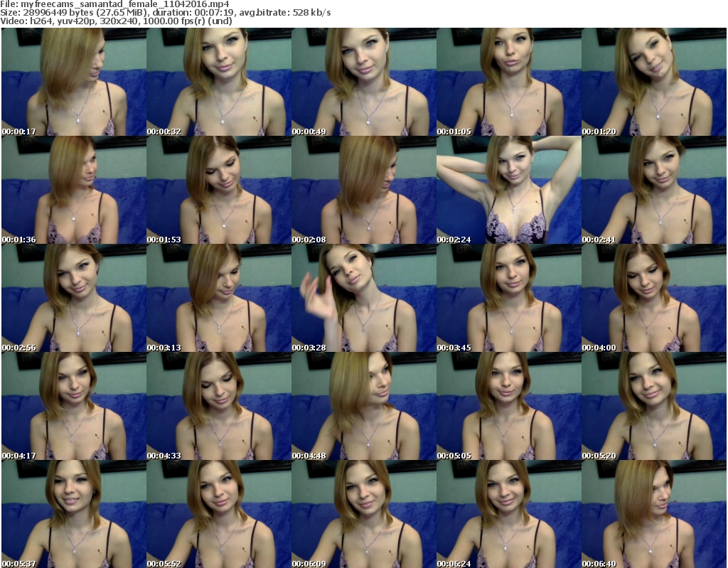View the frame captured at 00:03:28
This screenshot has height=568, width=728.
pos(363,298)
